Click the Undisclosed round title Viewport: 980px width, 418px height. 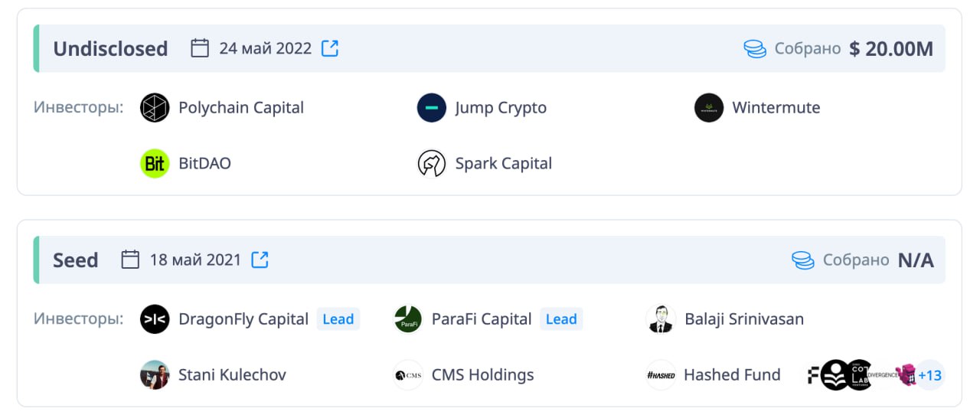110,49
